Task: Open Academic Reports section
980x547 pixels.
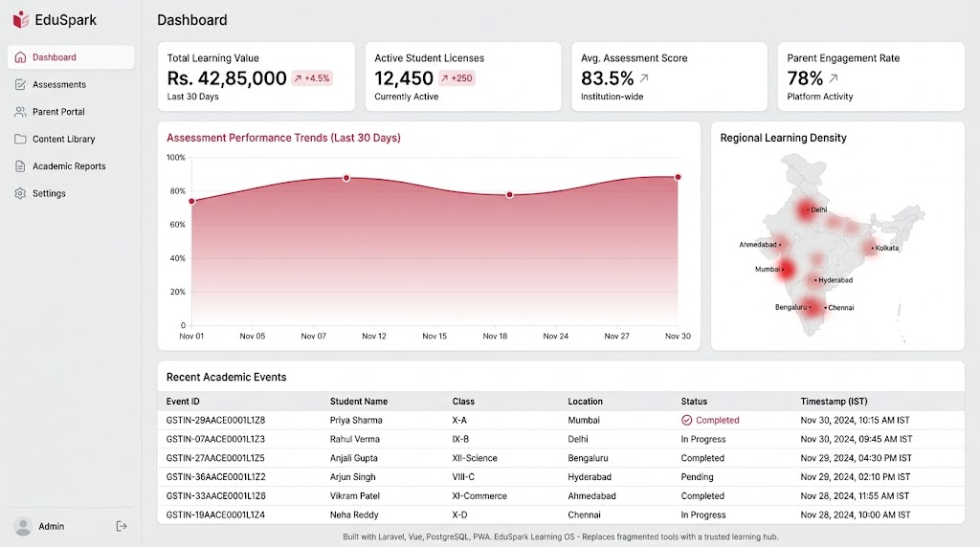Action: coord(71,166)
